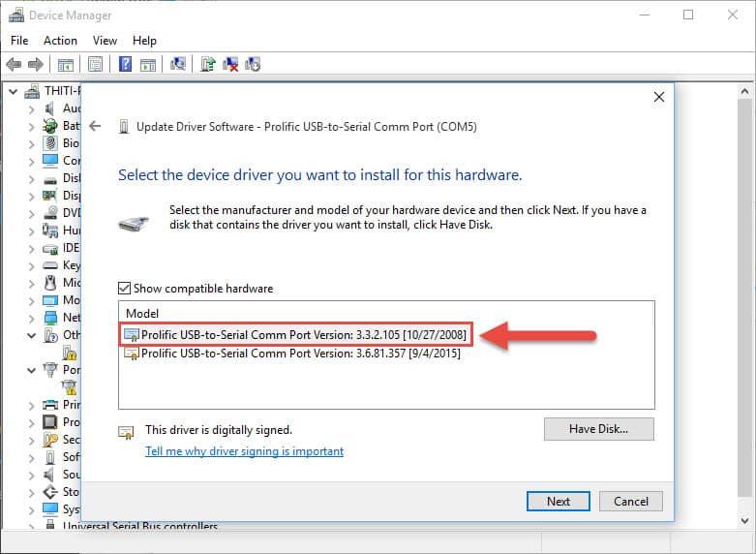Uncheck Show compatible hardware checkbox

[124, 288]
